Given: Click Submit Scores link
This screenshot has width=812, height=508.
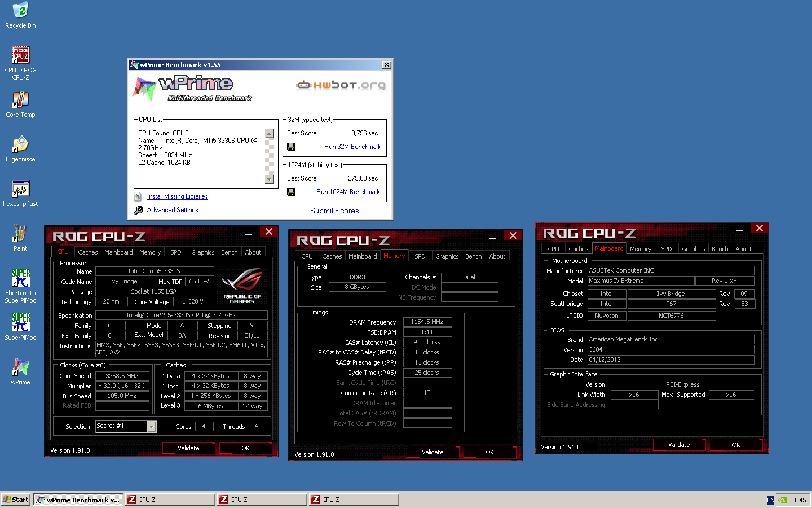Looking at the screenshot, I should pos(334,211).
